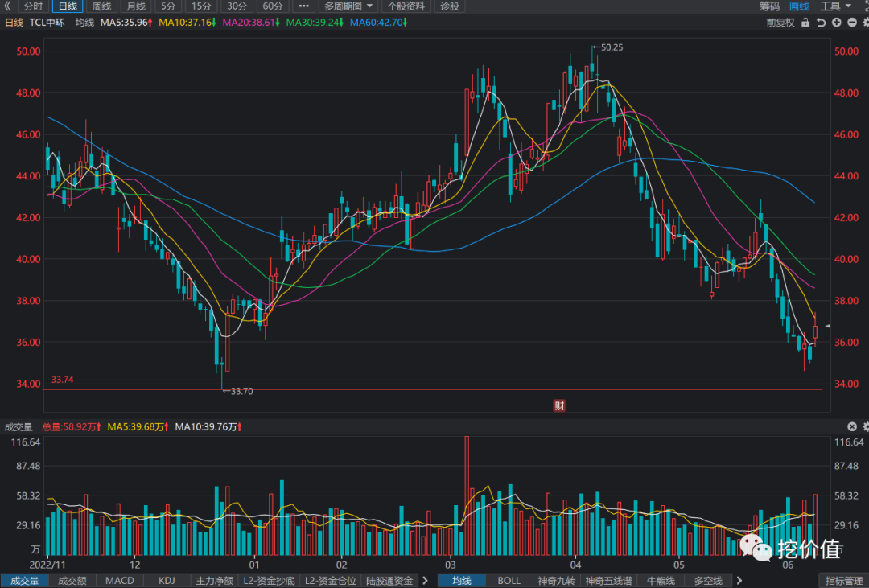Image resolution: width=869 pixels, height=588 pixels.
Task: Switch to 周线 weekly chart
Action: pos(101,6)
